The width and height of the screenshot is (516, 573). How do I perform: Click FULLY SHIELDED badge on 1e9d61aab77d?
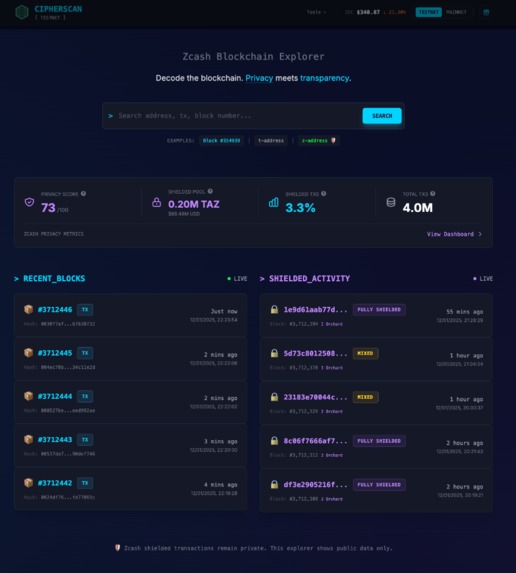tap(379, 310)
